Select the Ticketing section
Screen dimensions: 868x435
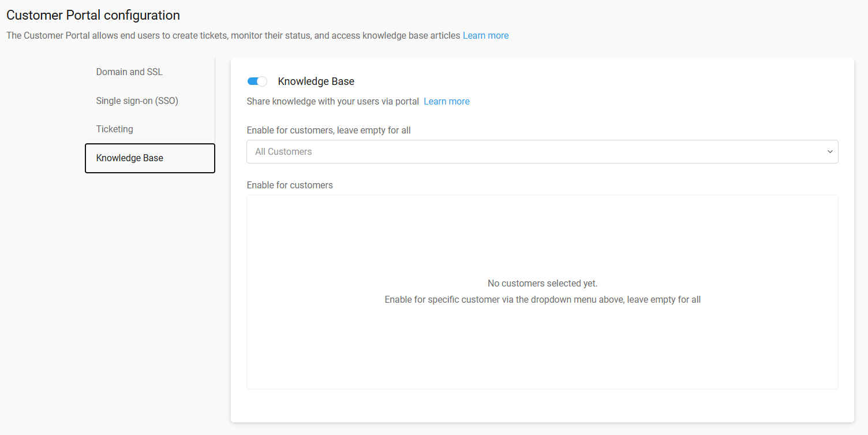coord(114,129)
